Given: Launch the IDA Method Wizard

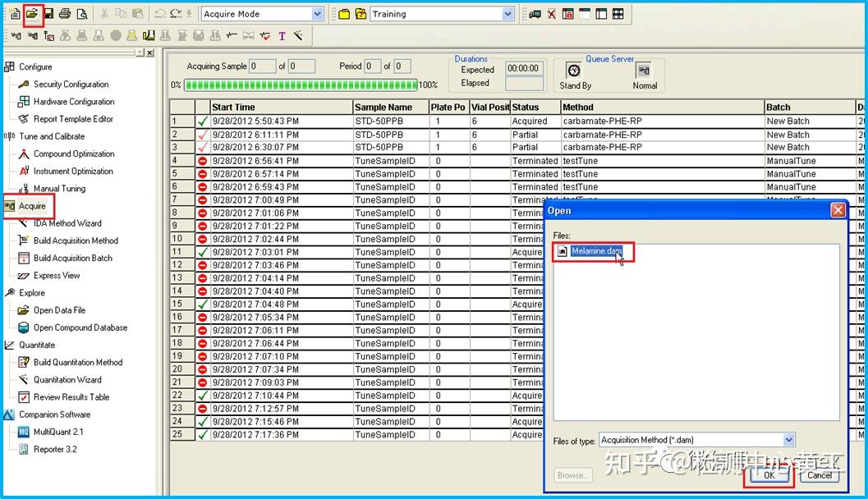Looking at the screenshot, I should click(62, 223).
